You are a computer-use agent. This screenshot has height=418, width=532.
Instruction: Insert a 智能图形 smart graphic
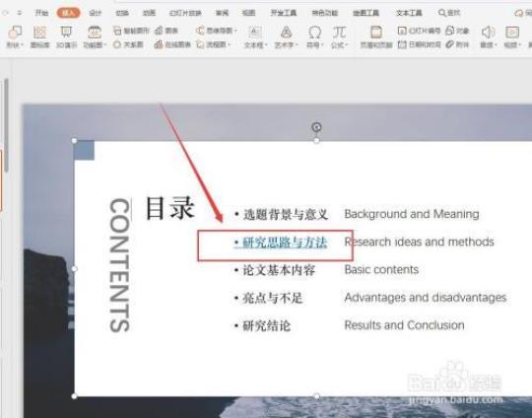(131, 31)
